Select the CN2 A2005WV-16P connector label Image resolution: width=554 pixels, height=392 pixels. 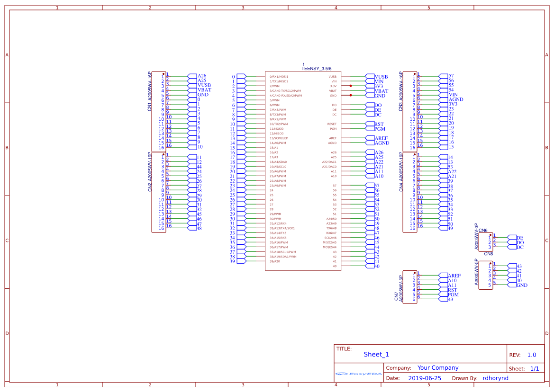150,171
